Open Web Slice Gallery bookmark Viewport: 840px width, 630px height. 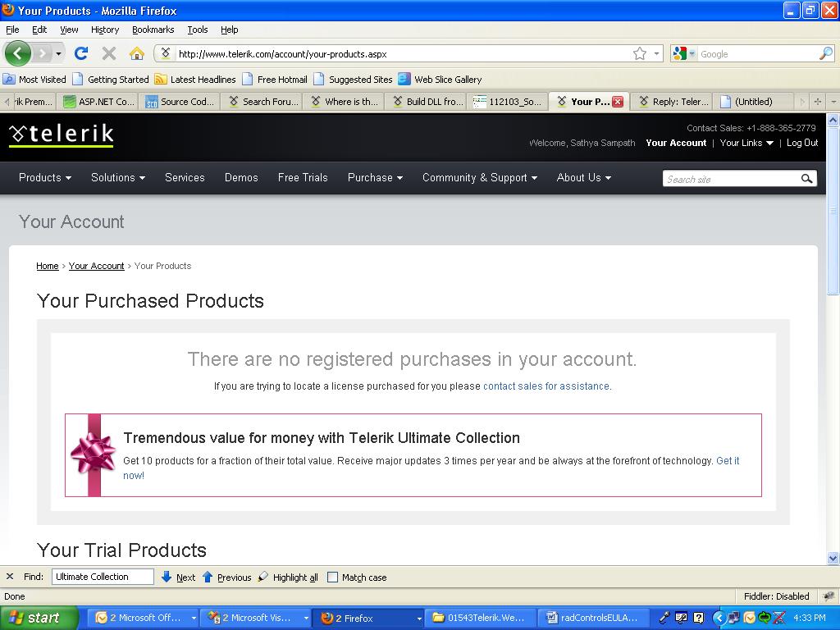click(440, 80)
